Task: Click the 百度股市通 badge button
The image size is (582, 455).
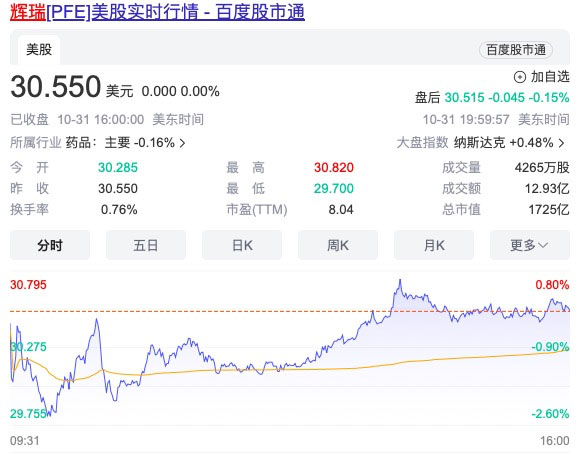Action: (516, 50)
